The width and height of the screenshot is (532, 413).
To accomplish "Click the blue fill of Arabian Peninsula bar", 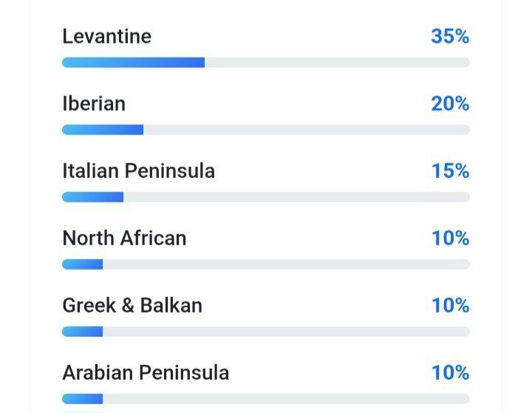I will coord(82,399).
